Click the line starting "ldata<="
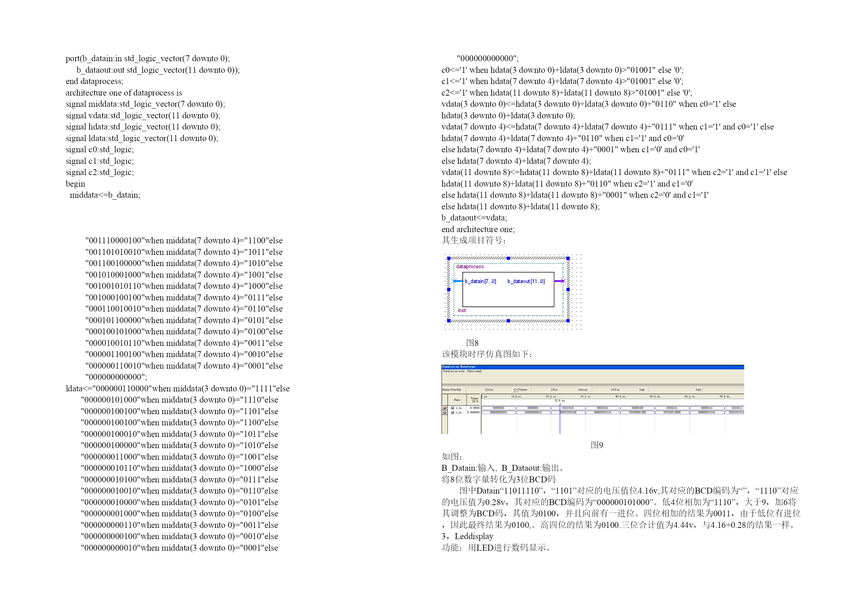 tap(178, 389)
